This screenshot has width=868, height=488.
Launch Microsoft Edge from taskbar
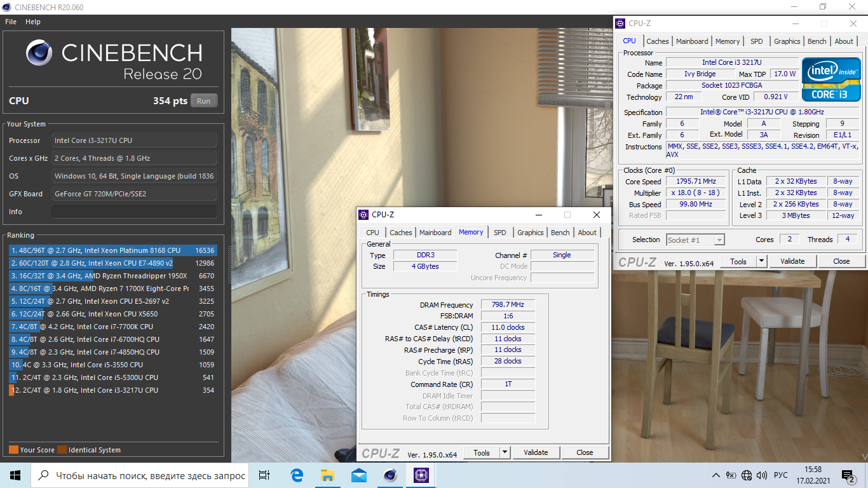pos(297,475)
